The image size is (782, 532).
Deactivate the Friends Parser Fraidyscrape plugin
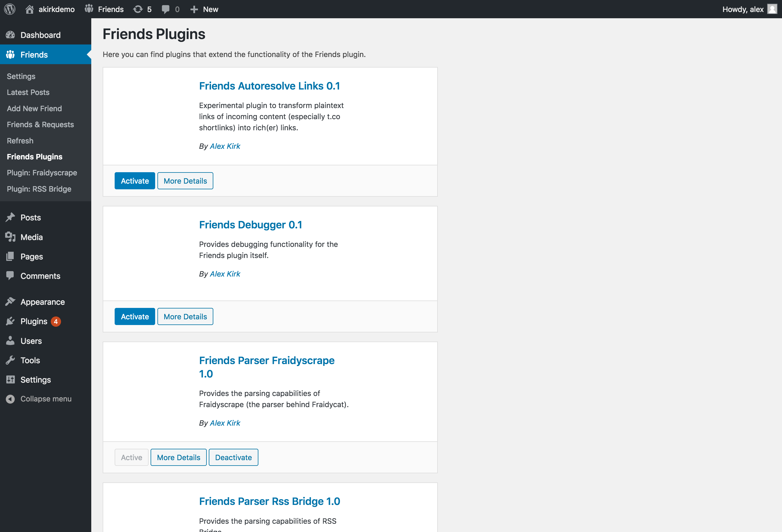tap(233, 457)
